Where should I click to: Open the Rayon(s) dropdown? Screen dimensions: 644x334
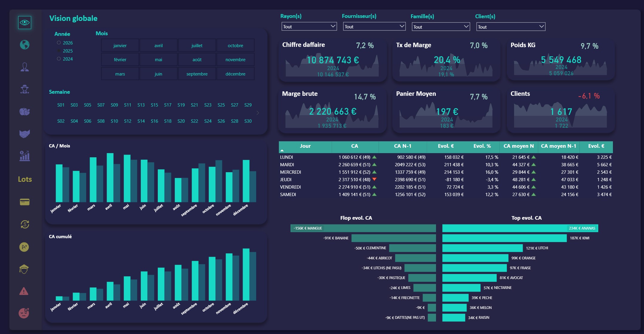coord(309,27)
